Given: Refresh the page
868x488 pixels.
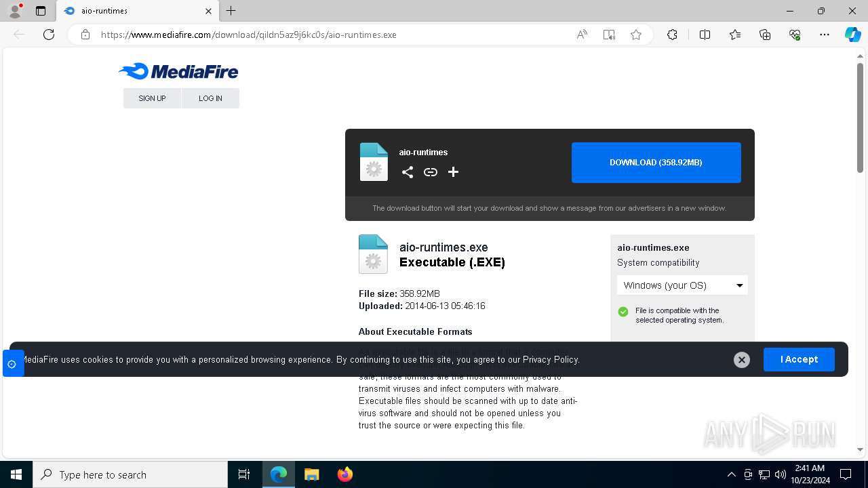Looking at the screenshot, I should [49, 35].
